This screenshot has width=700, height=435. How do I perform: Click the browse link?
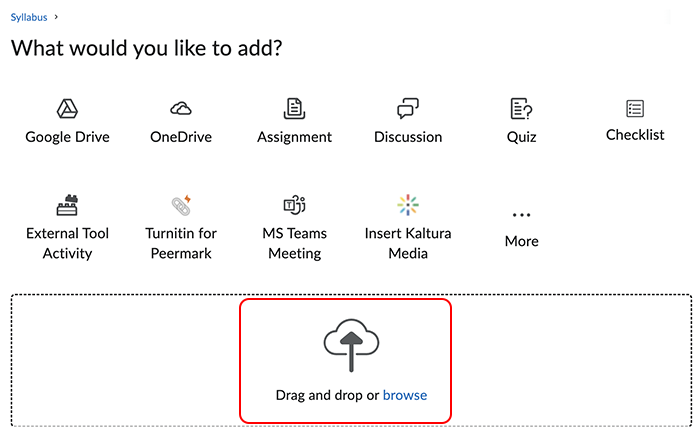(x=405, y=395)
